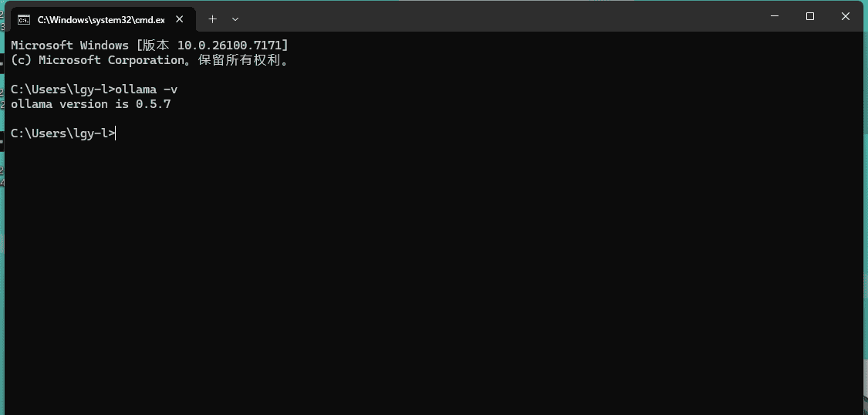Click the 'Microsoft Corporation' copyright line
Viewport: 868px width, 415px height.
149,59
